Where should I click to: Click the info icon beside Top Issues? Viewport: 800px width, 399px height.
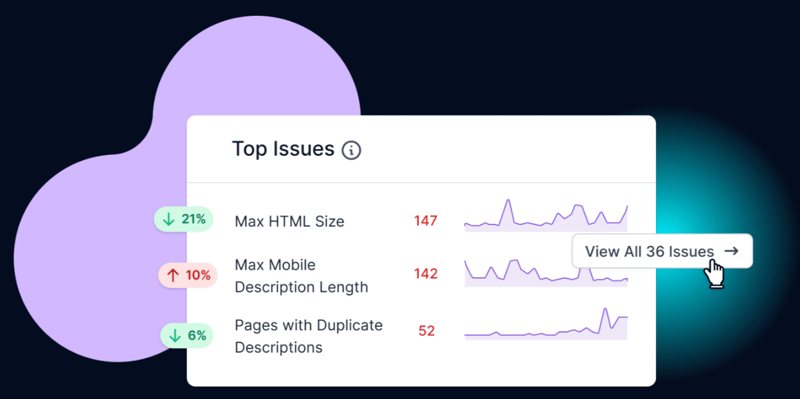click(352, 151)
